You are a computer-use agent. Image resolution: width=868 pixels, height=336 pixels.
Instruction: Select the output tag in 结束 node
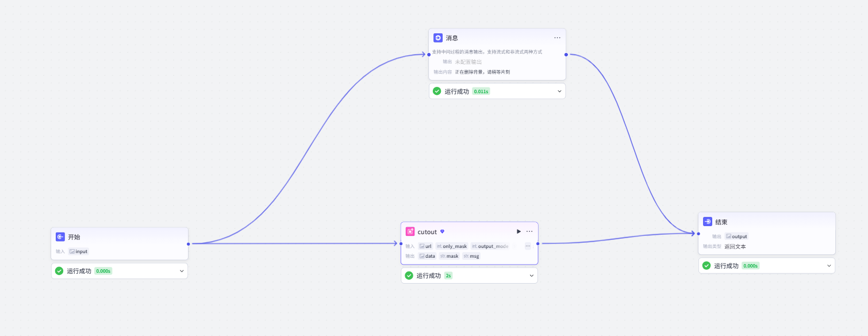[736, 236]
